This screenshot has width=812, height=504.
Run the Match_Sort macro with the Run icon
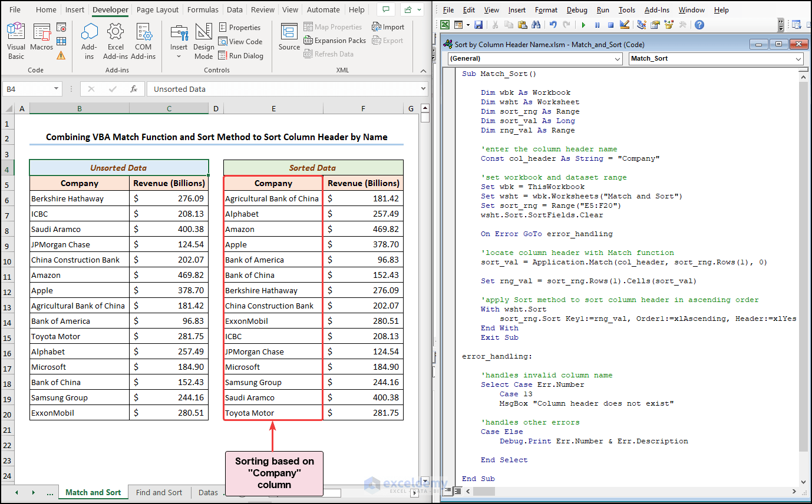[583, 25]
